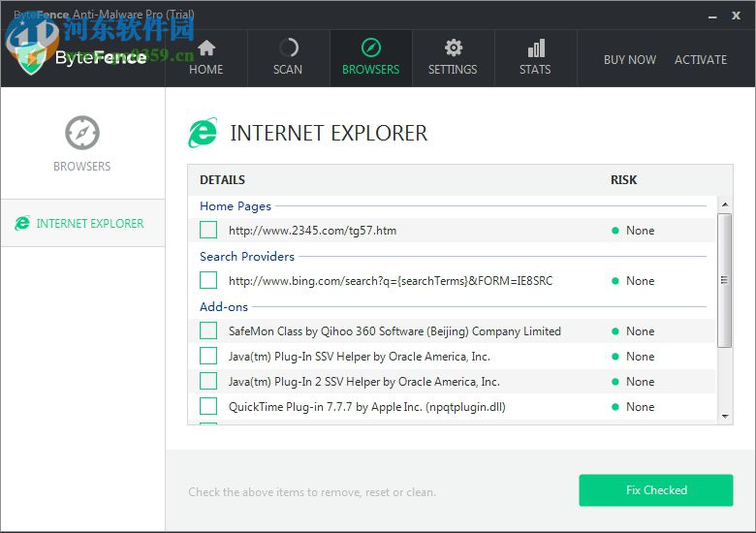Click the Settings gear icon
Image resolution: width=756 pixels, height=533 pixels.
click(x=454, y=47)
